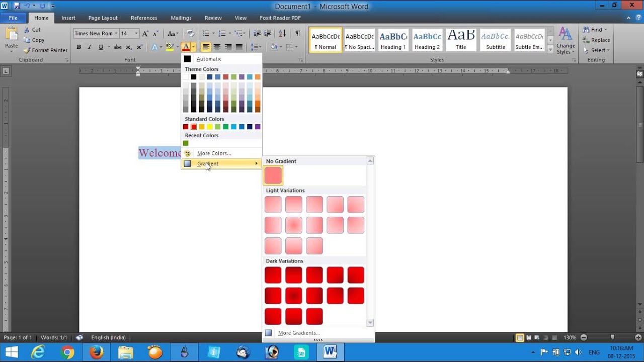Switch to Print Layout view in status bar

(x=520, y=338)
